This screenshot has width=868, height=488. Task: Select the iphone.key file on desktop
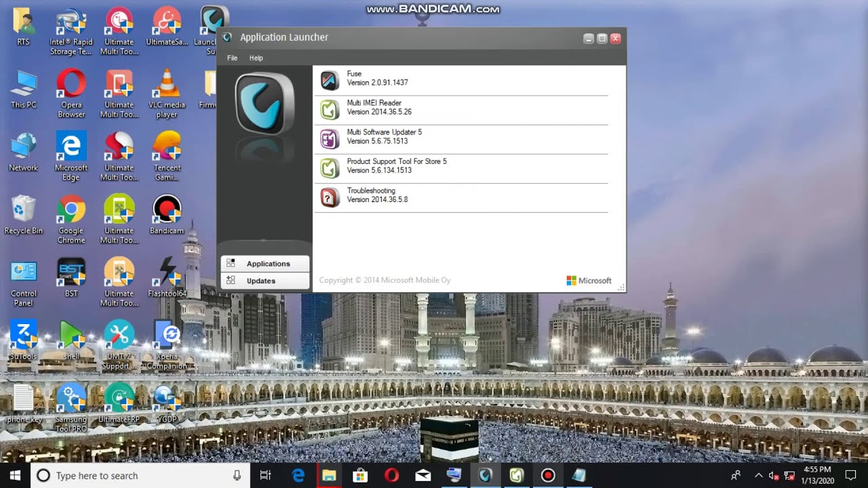(x=24, y=403)
